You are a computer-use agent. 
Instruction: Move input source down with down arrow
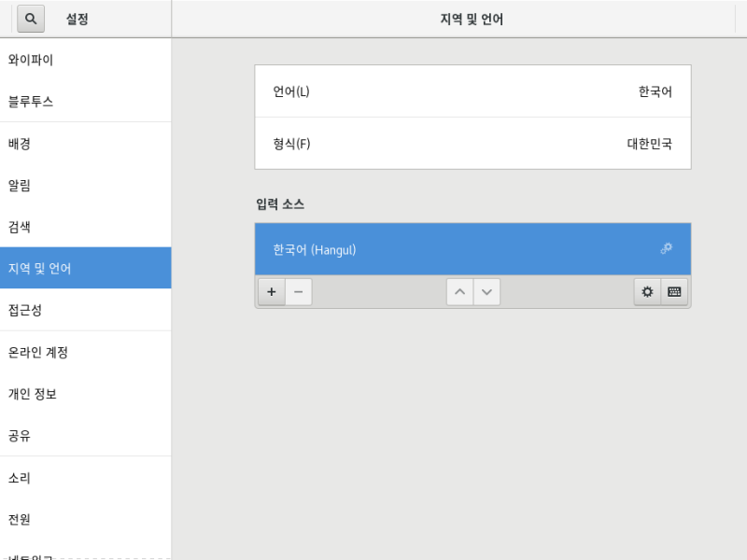pos(486,292)
